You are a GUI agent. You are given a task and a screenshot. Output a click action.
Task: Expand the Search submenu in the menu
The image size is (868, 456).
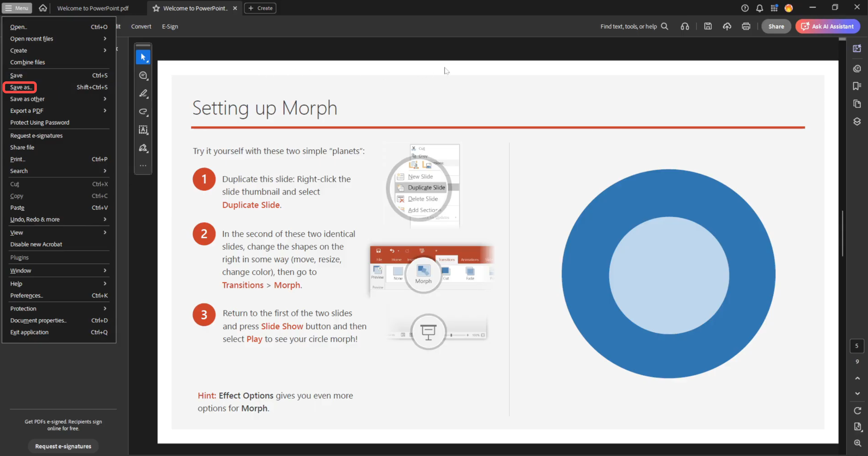(59, 171)
